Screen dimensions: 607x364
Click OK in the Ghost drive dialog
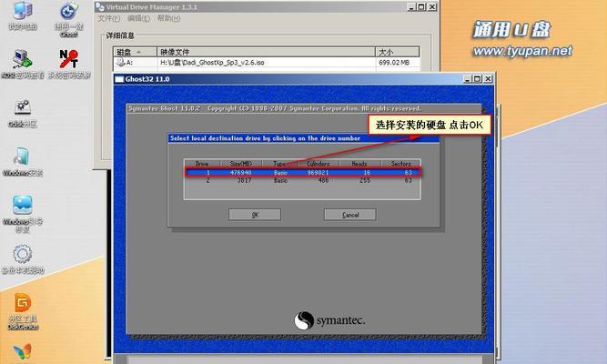(255, 215)
